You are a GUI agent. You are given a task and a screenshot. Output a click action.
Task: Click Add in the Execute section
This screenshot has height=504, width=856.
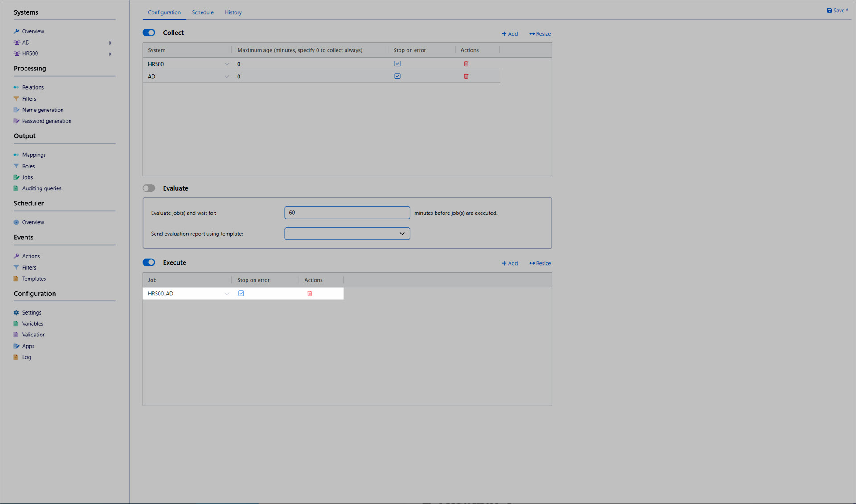pos(510,263)
